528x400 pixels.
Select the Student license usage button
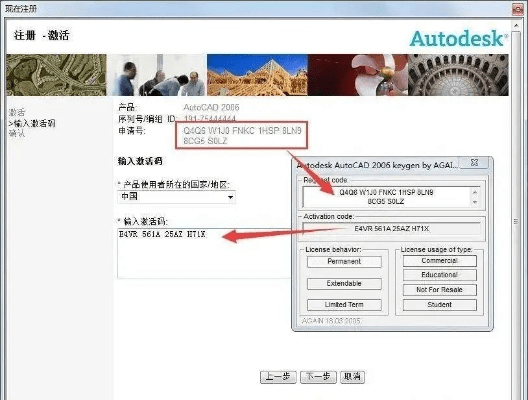[439, 305]
